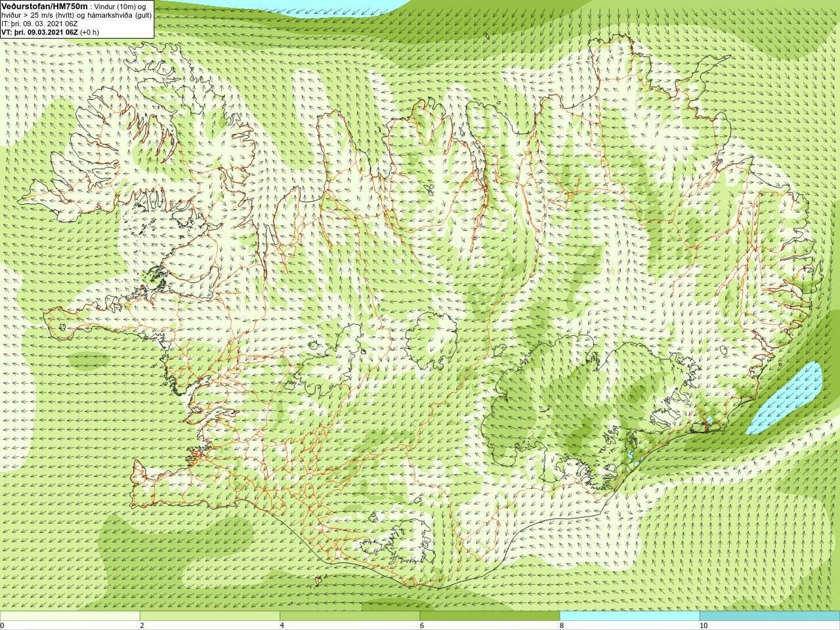Click the "IT: þri. 09. 03. 2021 06Z" line
The height and width of the screenshot is (630, 840).
point(40,24)
